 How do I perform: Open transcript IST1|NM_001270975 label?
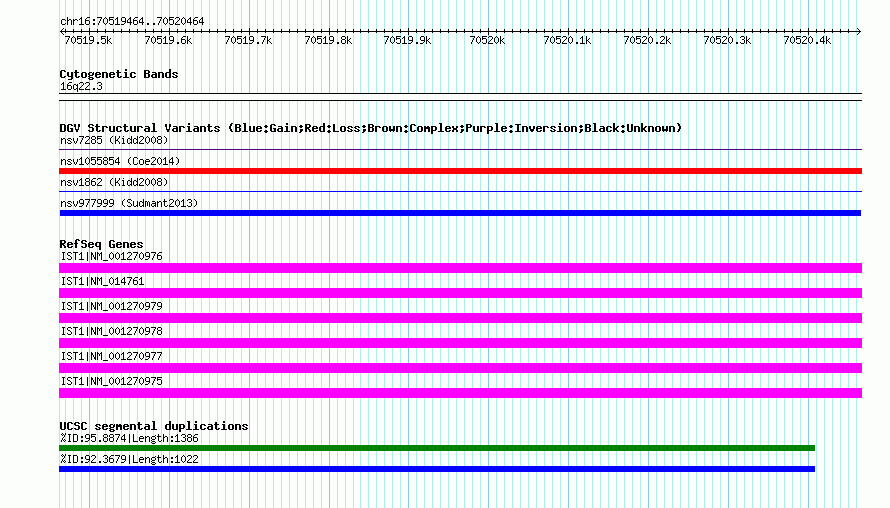[111, 381]
